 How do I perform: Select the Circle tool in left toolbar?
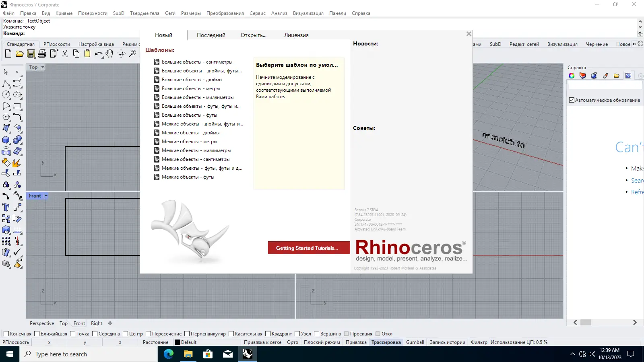6,95
